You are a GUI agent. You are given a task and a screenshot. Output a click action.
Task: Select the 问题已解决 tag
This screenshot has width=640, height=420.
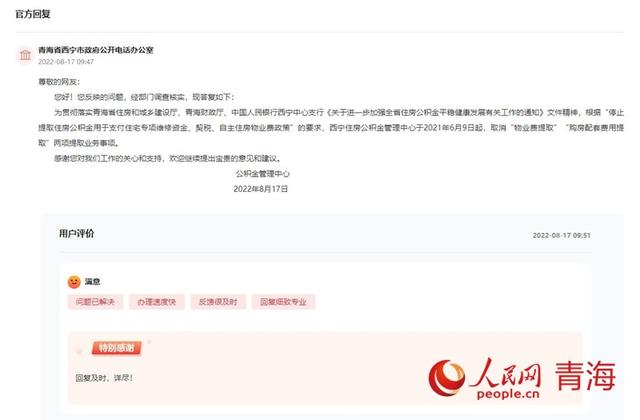point(95,302)
